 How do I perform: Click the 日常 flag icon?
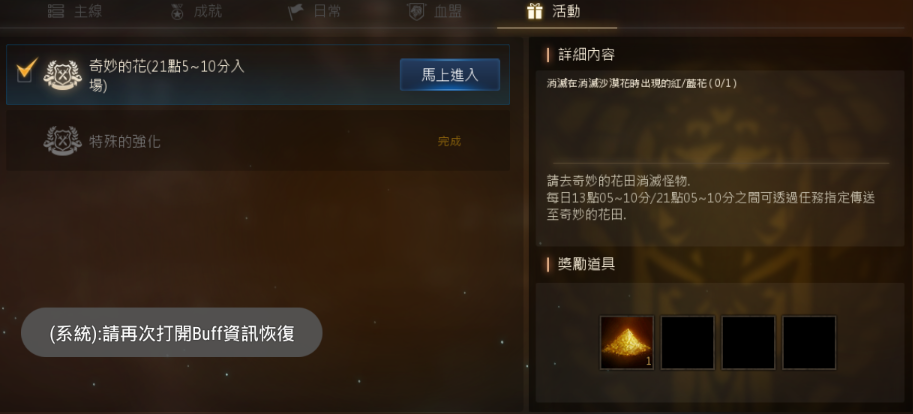point(296,11)
